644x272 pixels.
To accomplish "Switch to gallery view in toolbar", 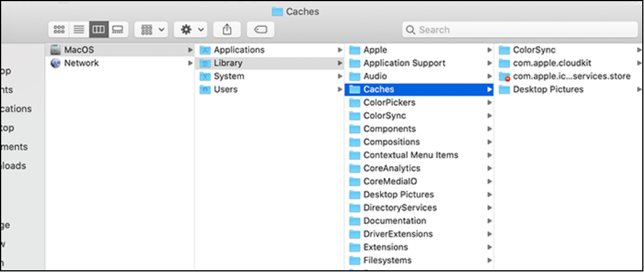I will coord(118,29).
